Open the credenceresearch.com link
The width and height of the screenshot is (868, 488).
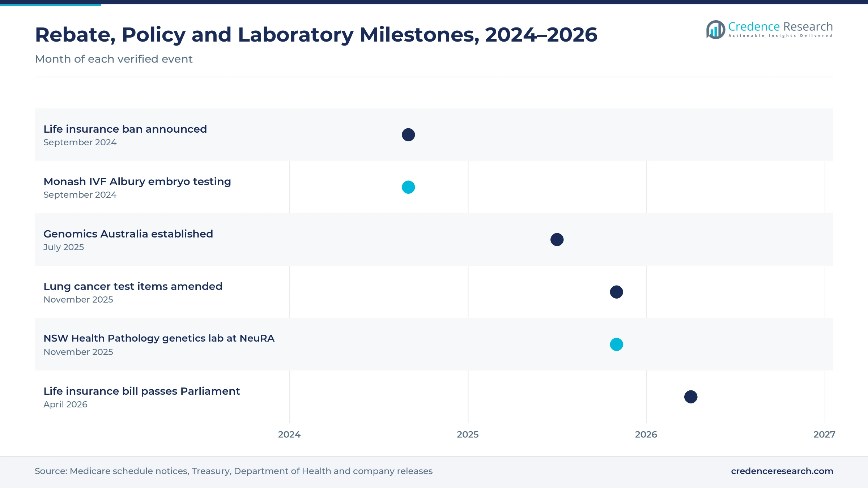tap(782, 471)
